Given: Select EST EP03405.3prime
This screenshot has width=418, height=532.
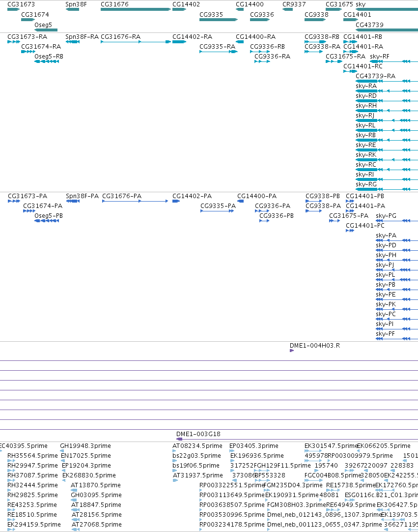Looking at the screenshot, I should [254, 446].
